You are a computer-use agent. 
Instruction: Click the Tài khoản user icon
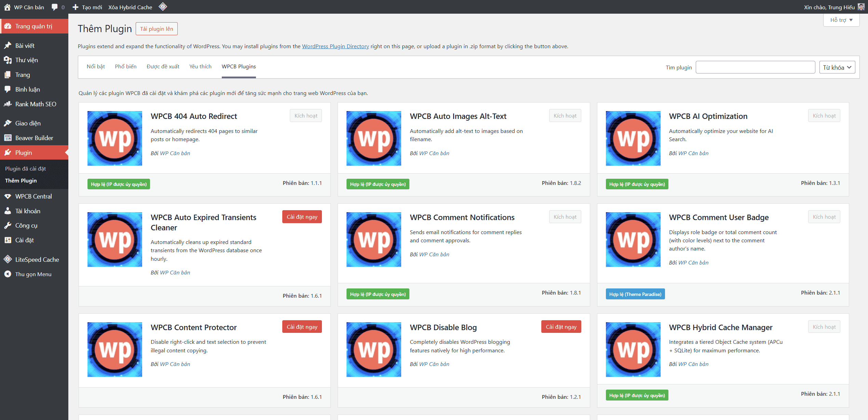(8, 211)
